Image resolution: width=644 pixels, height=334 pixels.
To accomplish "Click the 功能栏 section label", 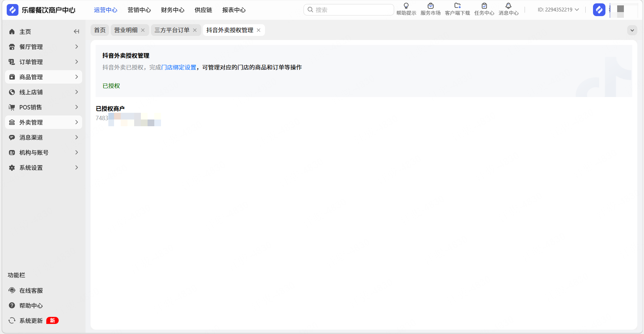I will tap(16, 275).
